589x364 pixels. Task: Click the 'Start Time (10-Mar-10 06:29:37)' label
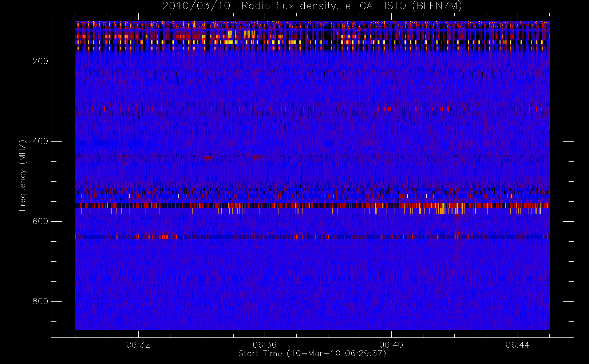[x=312, y=353]
